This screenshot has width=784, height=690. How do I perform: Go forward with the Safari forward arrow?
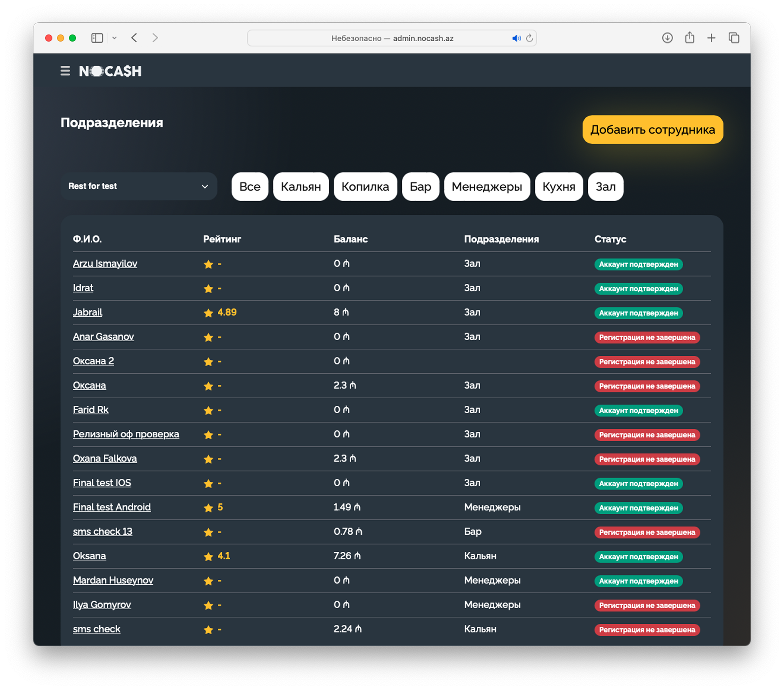155,38
